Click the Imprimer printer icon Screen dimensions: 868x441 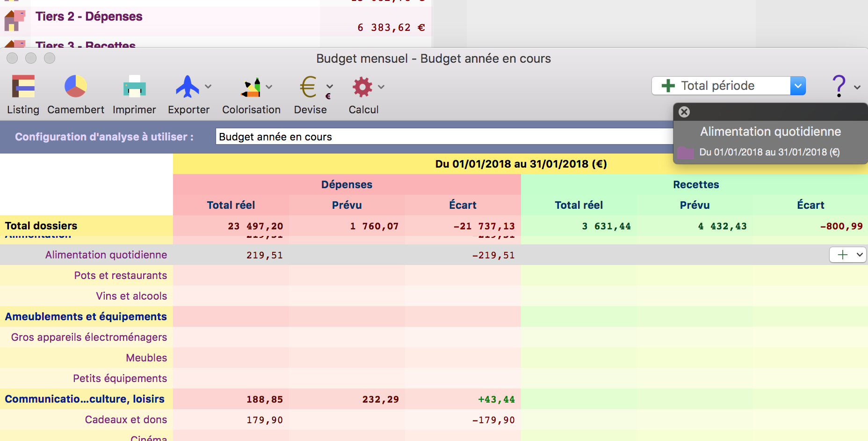point(134,87)
